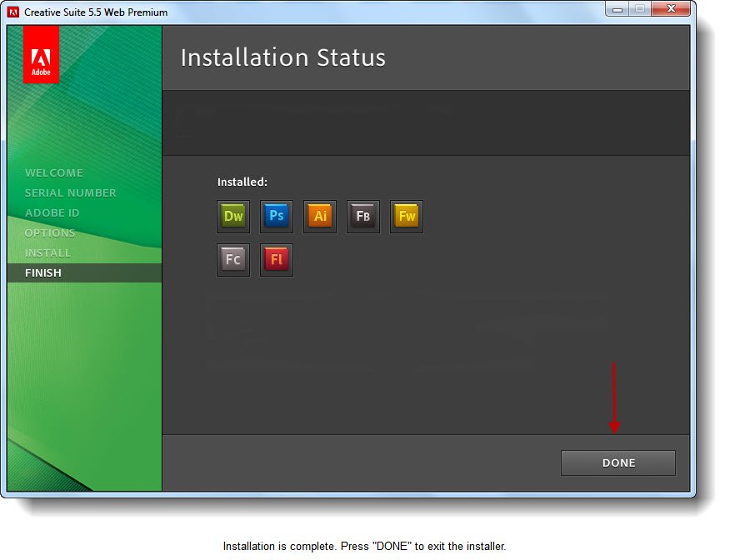Viewport: 730px width, 560px height.
Task: Click the Flash Catalyst (Fc) icon
Action: (233, 260)
